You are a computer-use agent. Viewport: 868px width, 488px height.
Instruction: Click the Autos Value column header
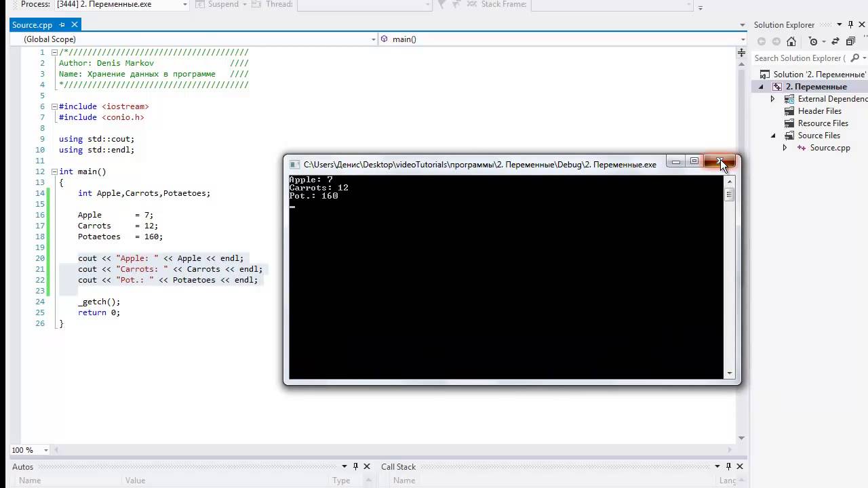pos(135,481)
